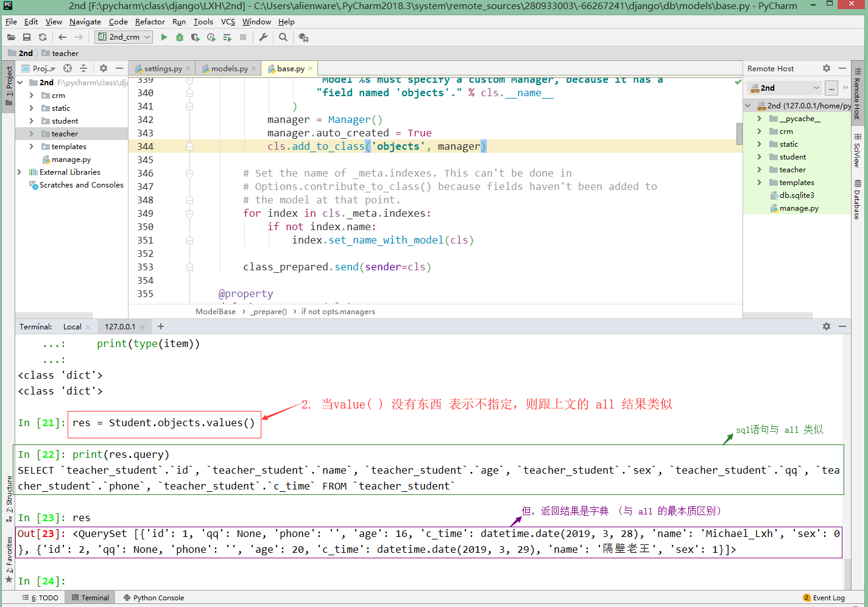Click the remote deployment toolbar icon
This screenshot has width=868, height=607.
(x=303, y=38)
